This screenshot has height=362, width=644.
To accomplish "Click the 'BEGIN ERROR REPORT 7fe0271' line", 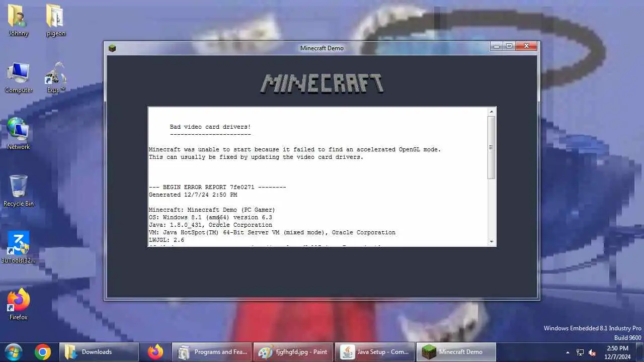I will (217, 187).
